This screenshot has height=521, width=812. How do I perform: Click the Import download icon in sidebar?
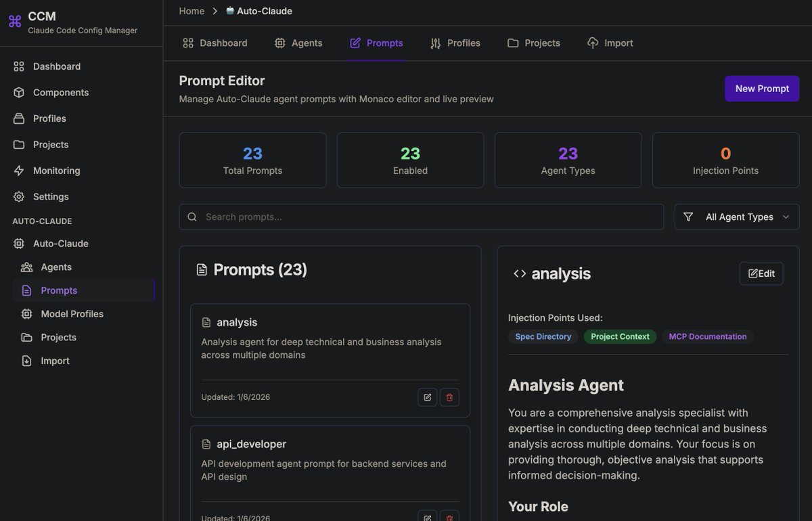coord(26,361)
